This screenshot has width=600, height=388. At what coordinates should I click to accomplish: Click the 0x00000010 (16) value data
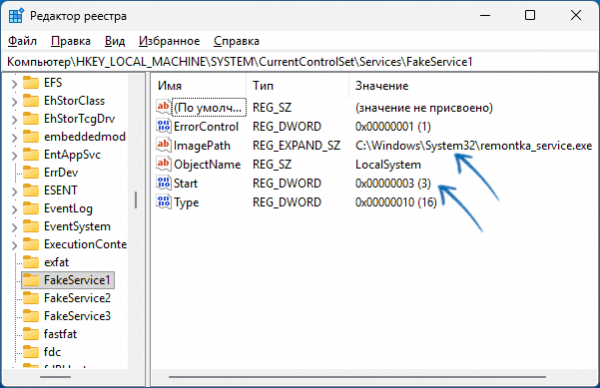point(396,202)
